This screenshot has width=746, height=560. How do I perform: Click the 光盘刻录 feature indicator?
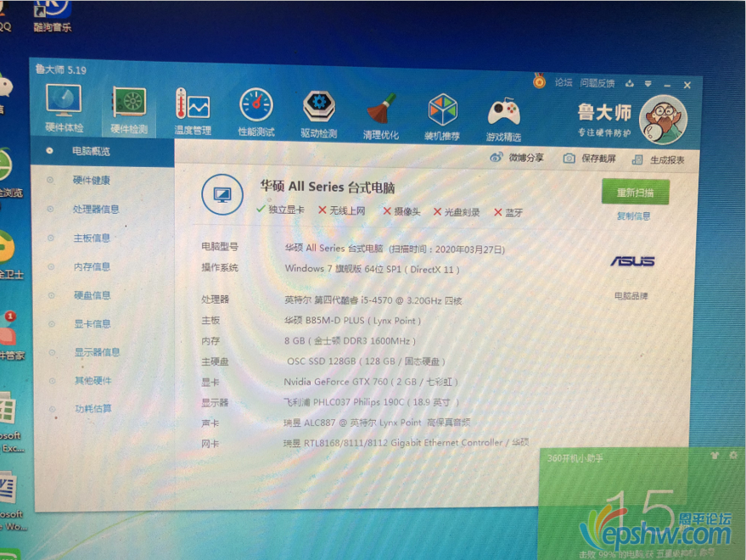457,212
